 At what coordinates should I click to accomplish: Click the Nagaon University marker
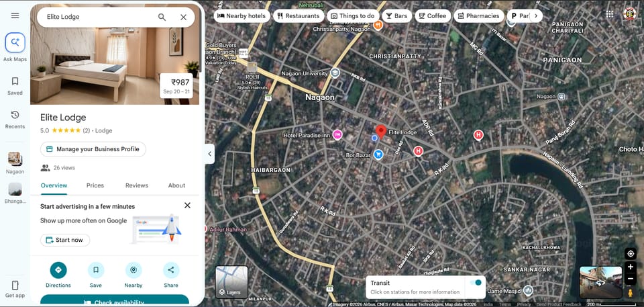[x=335, y=73]
